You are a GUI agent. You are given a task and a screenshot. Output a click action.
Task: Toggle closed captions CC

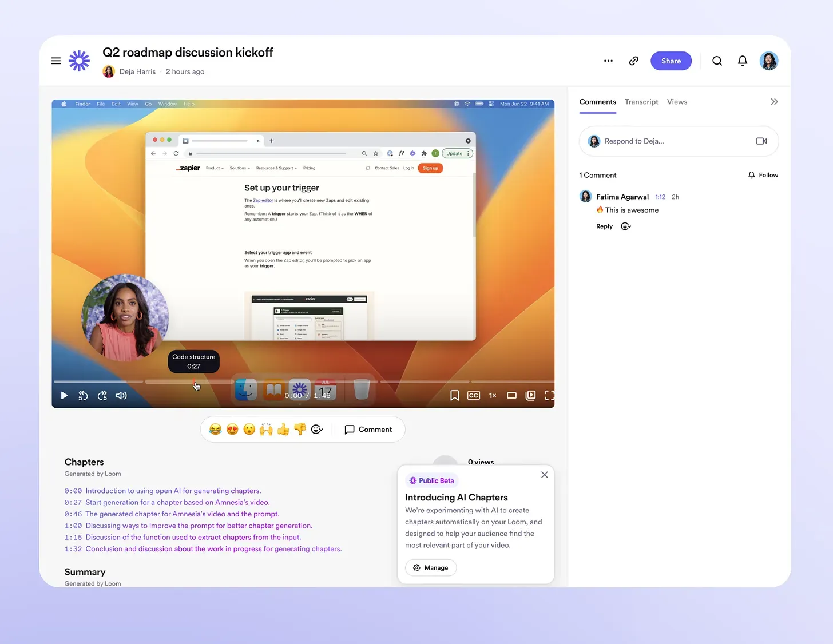click(x=473, y=395)
